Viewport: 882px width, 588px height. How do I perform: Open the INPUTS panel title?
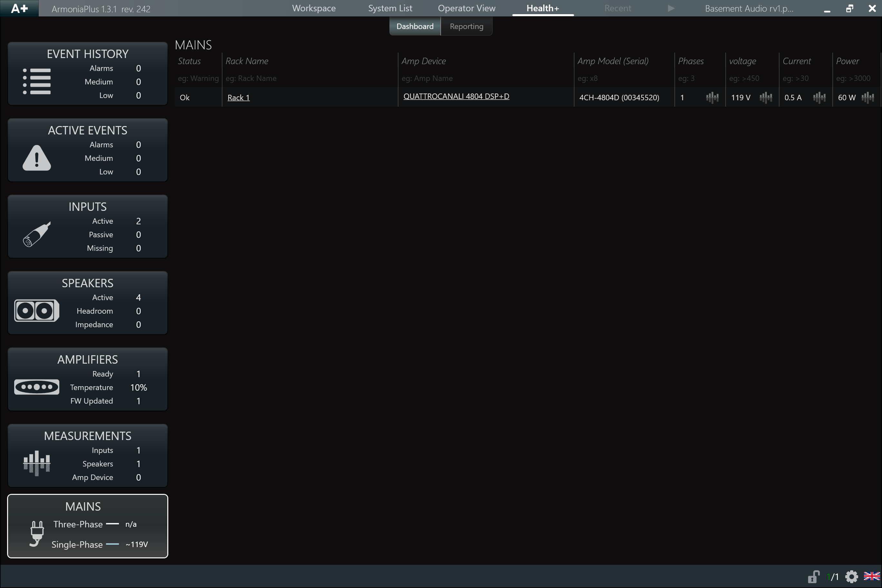87,207
